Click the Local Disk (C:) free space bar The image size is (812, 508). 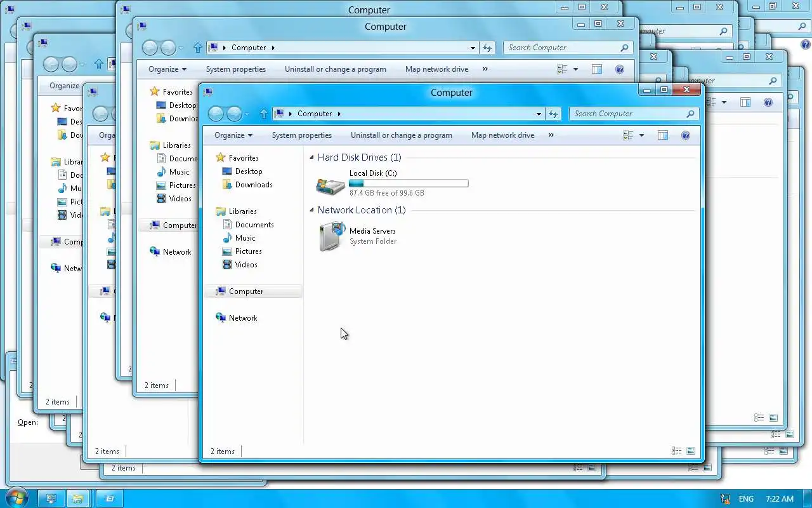tap(409, 184)
